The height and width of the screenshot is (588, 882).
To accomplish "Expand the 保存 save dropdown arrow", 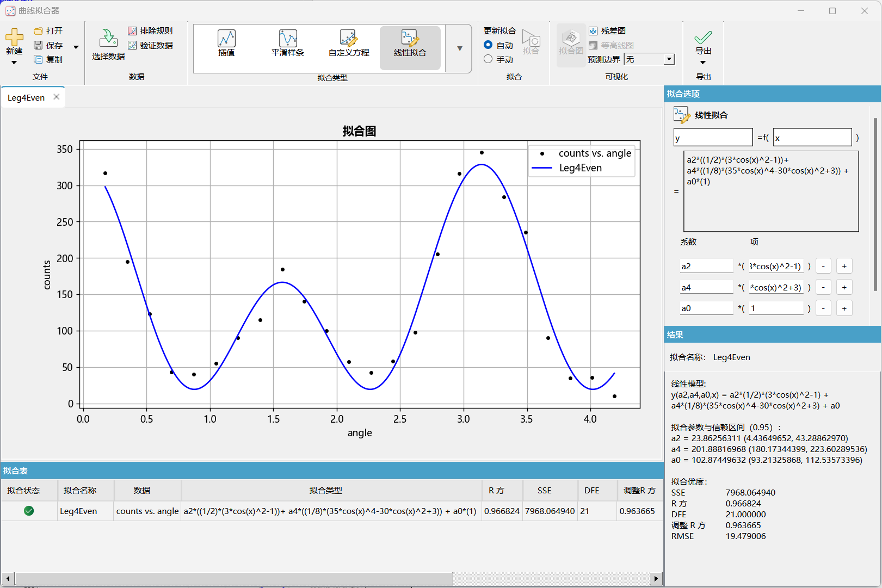I will point(76,47).
